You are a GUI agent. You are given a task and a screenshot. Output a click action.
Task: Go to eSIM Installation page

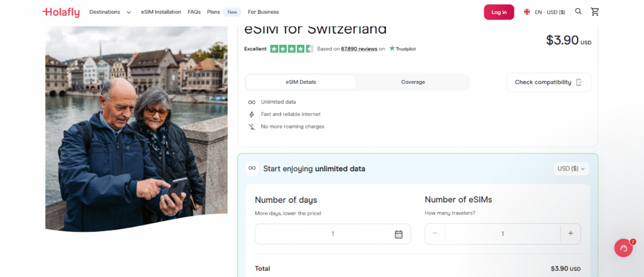pyautogui.click(x=161, y=12)
